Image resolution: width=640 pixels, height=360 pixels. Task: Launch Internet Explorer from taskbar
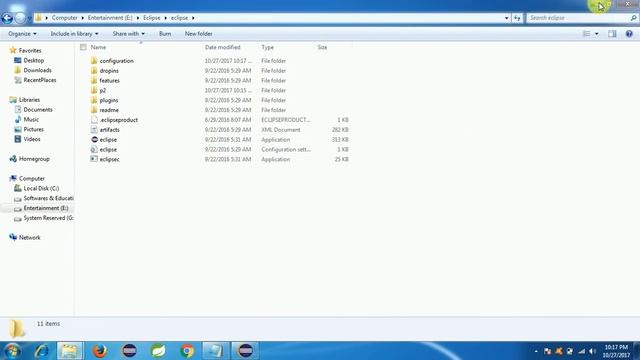pyautogui.click(x=42, y=351)
